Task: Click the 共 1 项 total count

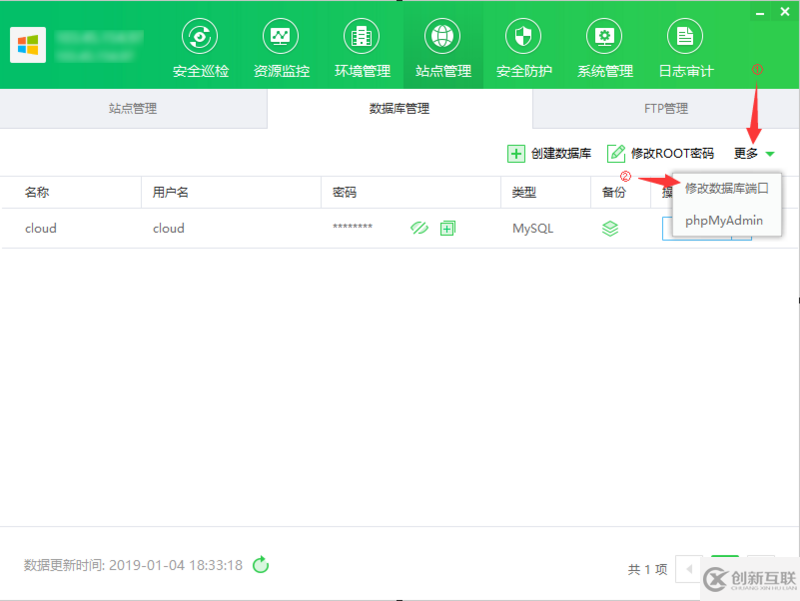Action: click(647, 569)
